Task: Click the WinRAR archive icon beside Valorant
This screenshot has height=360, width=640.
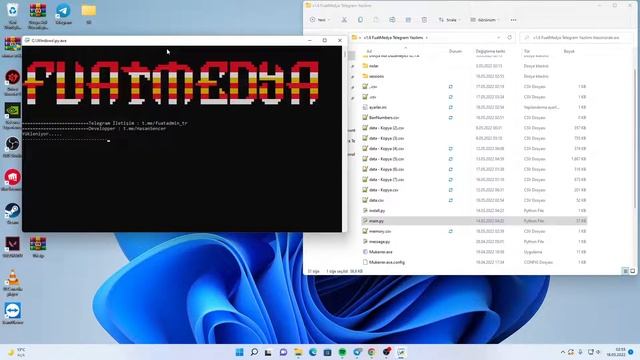Action: coord(38,247)
